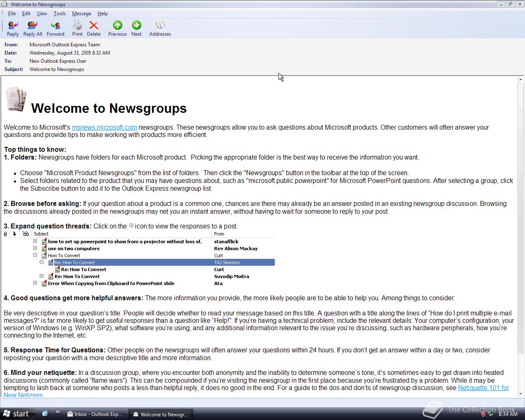Click the vertical scrollbar thumb
Viewport: 525px width, 420px height.
pyautogui.click(x=521, y=218)
